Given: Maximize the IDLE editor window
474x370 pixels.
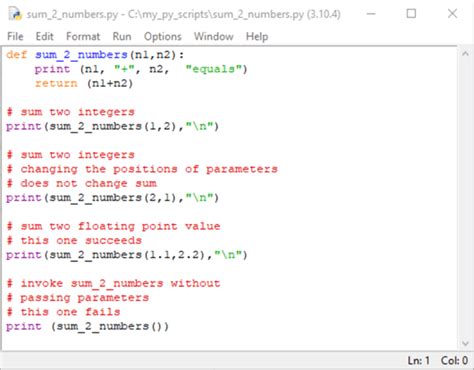Looking at the screenshot, I should pyautogui.click(x=411, y=14).
